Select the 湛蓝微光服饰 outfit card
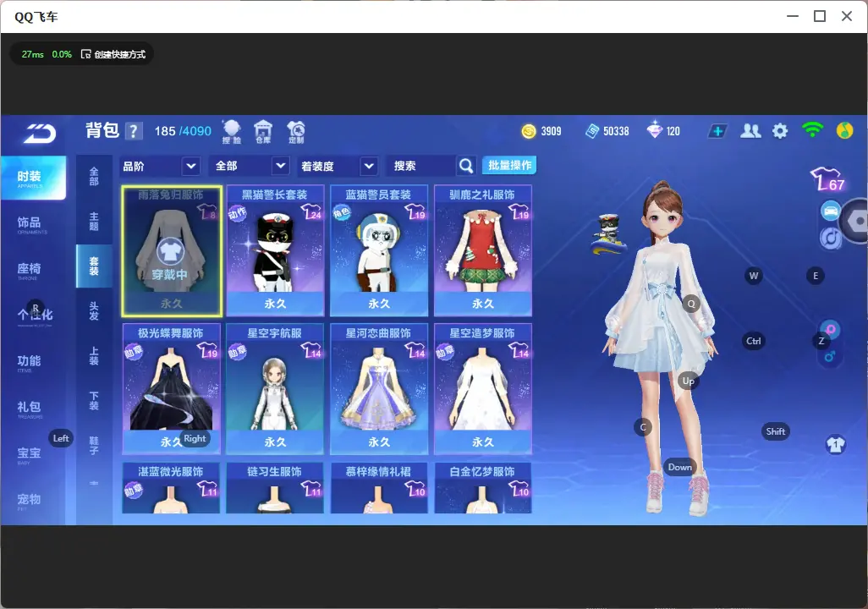 pyautogui.click(x=171, y=488)
